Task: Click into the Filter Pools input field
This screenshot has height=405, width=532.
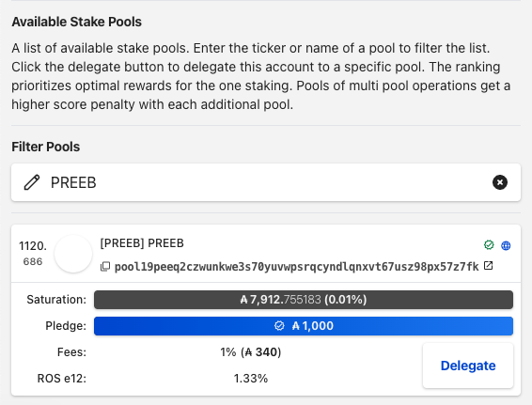Action: click(x=266, y=182)
